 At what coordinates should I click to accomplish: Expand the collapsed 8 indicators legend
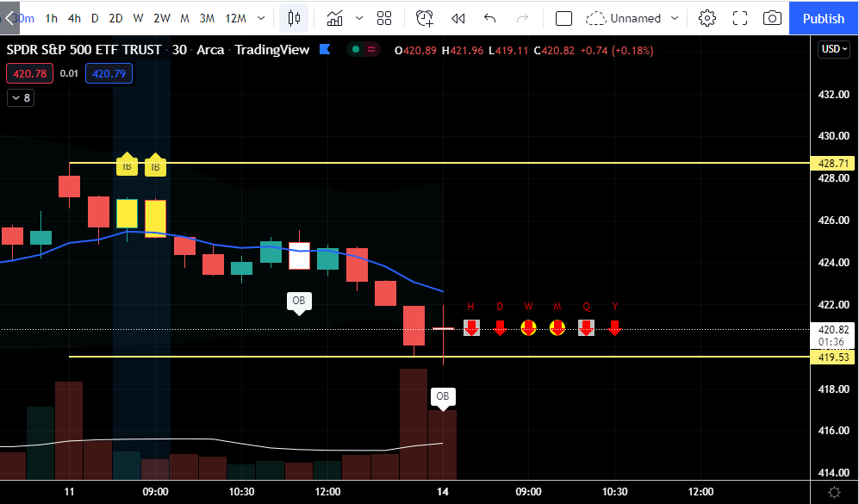tap(21, 98)
